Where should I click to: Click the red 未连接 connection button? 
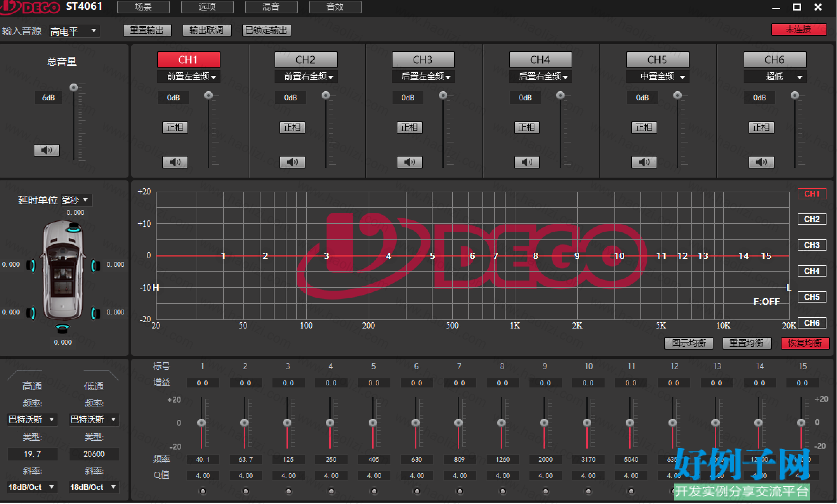click(799, 29)
